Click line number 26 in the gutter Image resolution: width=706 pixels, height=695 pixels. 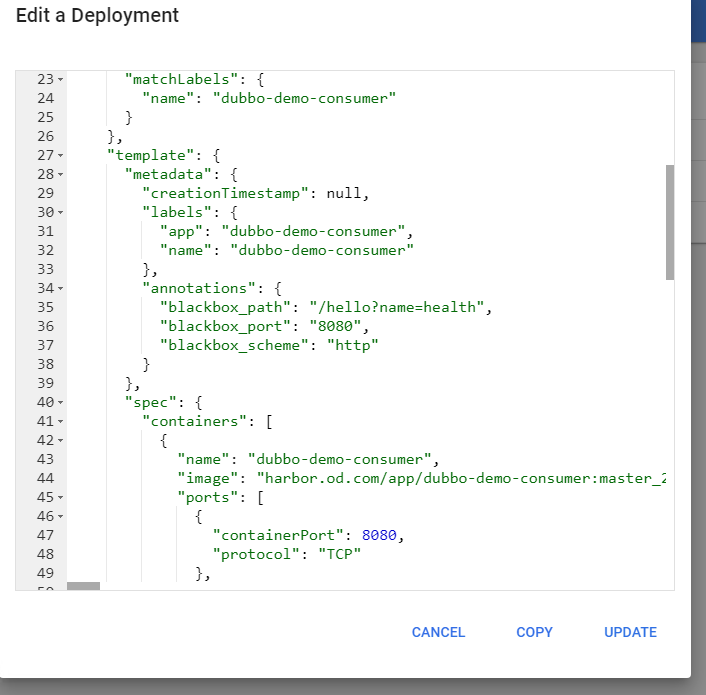pyautogui.click(x=45, y=136)
